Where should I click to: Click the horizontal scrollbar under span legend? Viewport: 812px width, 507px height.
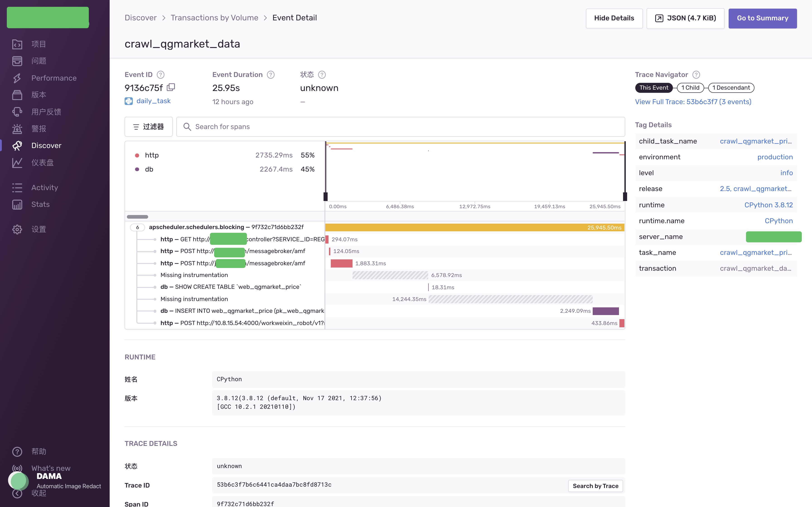[137, 217]
